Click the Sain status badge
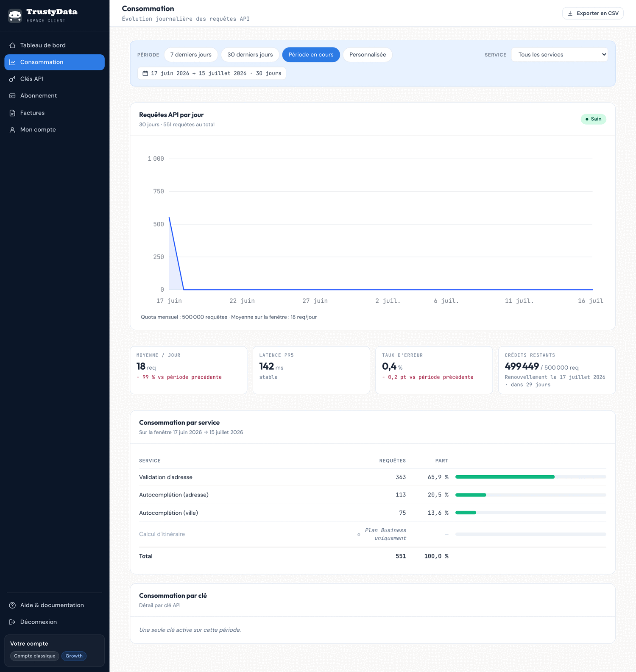The width and height of the screenshot is (636, 672). pos(593,119)
